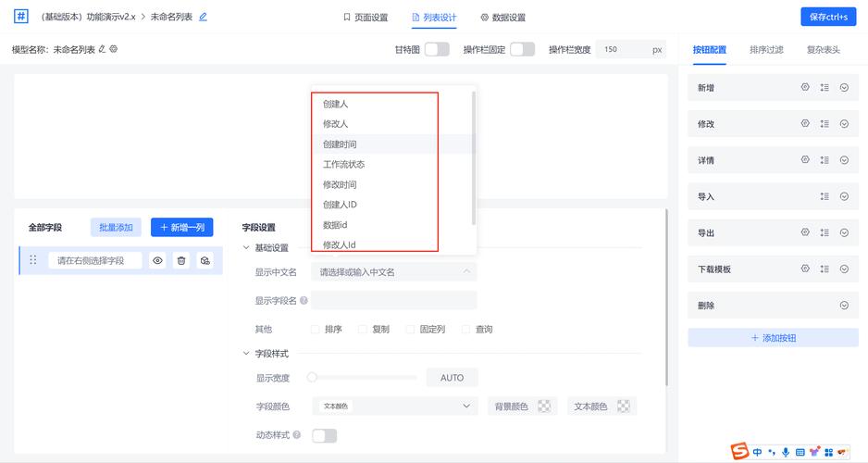Click the settings icon in the 下载模板 row
The height and width of the screenshot is (463, 868).
[x=805, y=269]
